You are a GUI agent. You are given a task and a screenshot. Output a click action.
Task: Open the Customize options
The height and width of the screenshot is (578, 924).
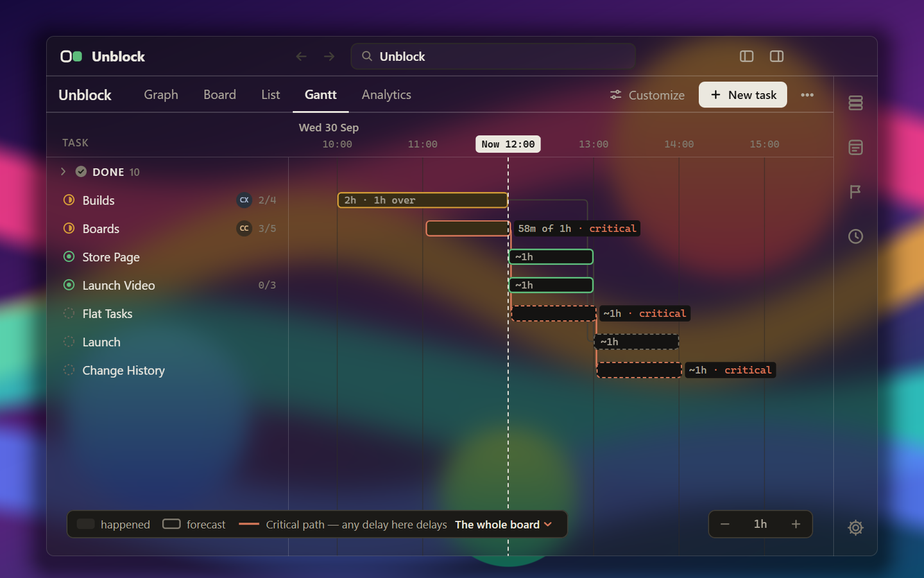coord(647,95)
